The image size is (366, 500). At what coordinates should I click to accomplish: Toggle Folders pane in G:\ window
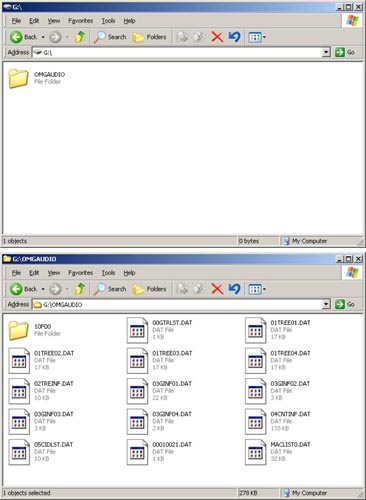tap(149, 37)
